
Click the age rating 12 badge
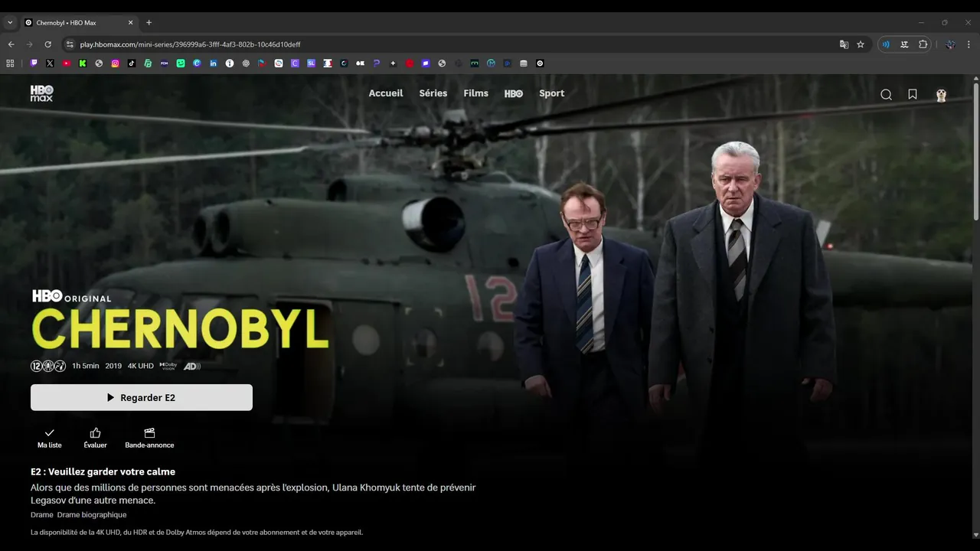(36, 366)
